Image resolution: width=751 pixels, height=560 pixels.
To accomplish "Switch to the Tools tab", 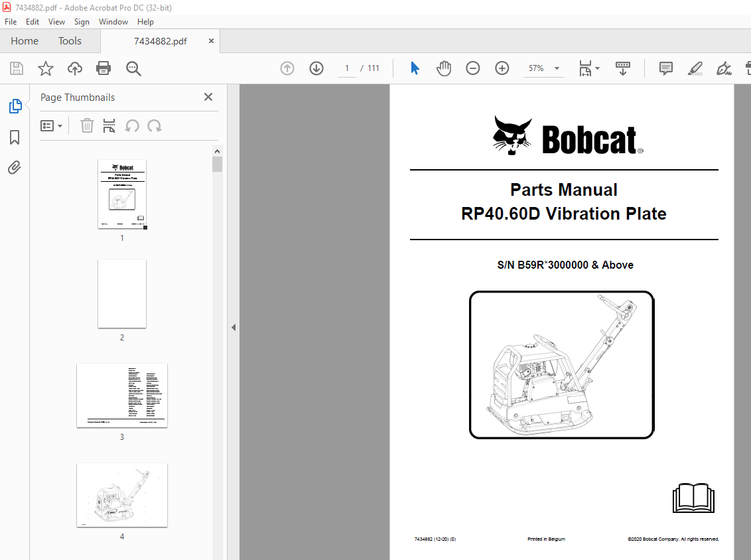I will [70, 41].
